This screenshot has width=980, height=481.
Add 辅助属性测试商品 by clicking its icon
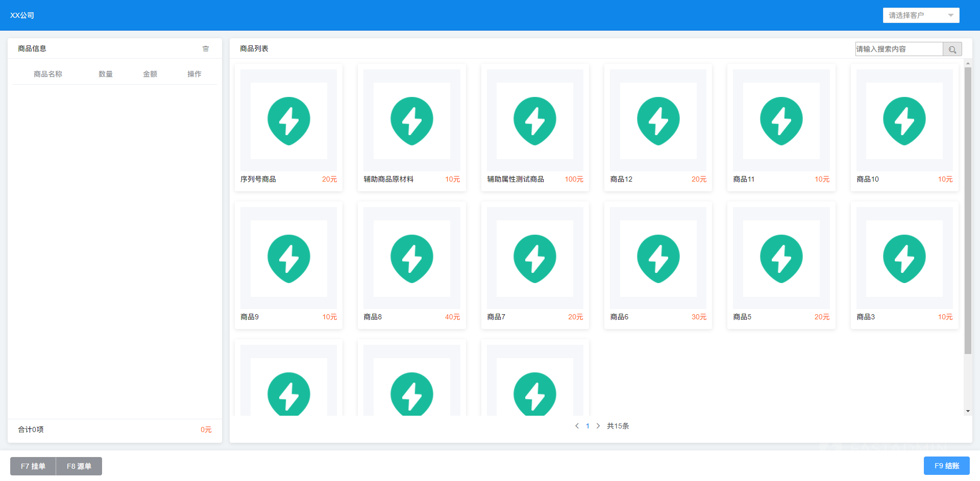tap(534, 121)
